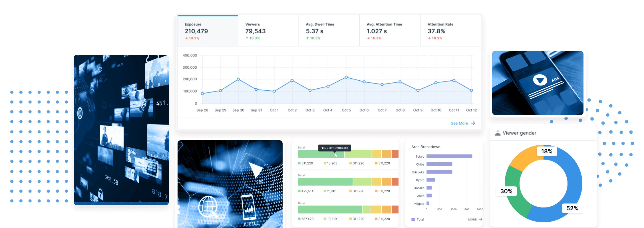Screen dimensions: 644x228
Task: Click the Oct 5 data point on chart
Action: click(346, 77)
